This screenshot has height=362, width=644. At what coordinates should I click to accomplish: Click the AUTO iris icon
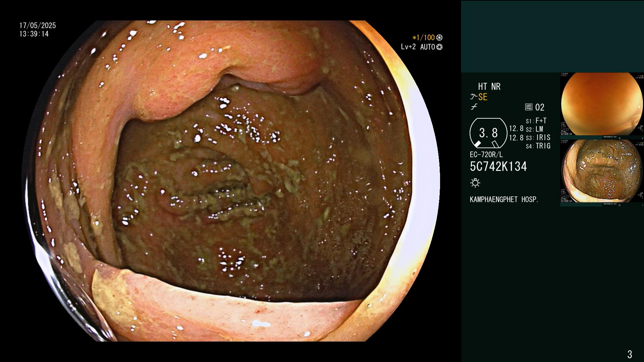[439, 47]
